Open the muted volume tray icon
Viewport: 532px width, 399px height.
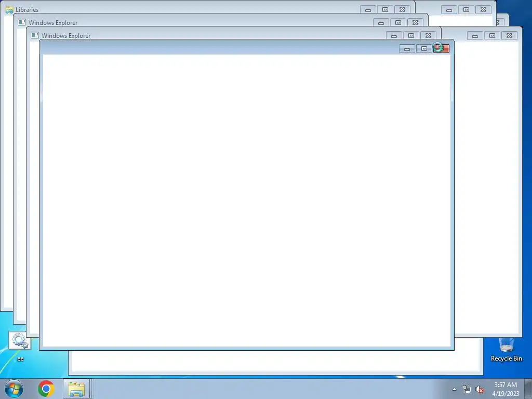tap(480, 390)
